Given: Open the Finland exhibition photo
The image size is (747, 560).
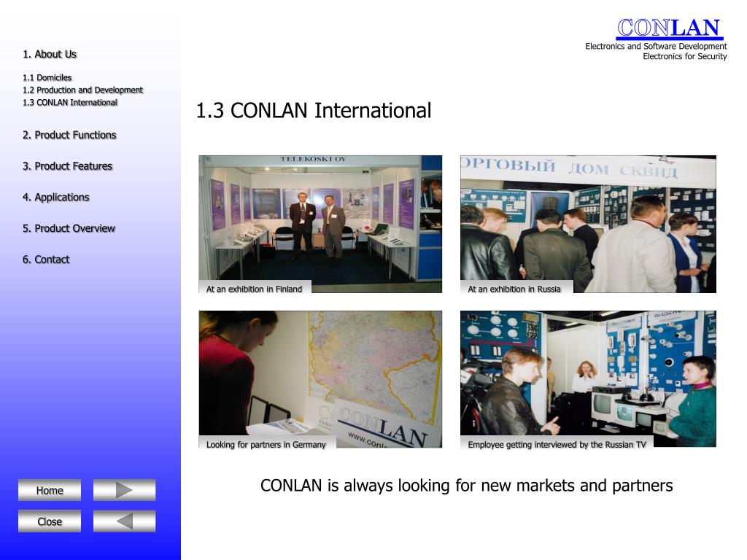Looking at the screenshot, I should 320,224.
